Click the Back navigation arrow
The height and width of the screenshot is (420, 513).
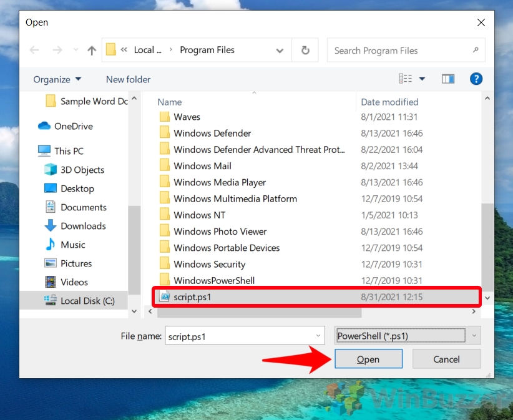[34, 50]
